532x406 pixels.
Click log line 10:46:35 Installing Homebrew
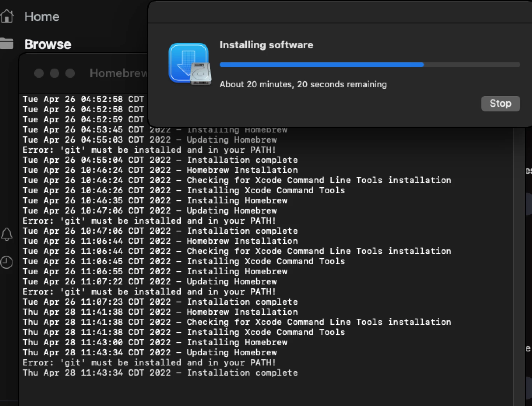[155, 200]
